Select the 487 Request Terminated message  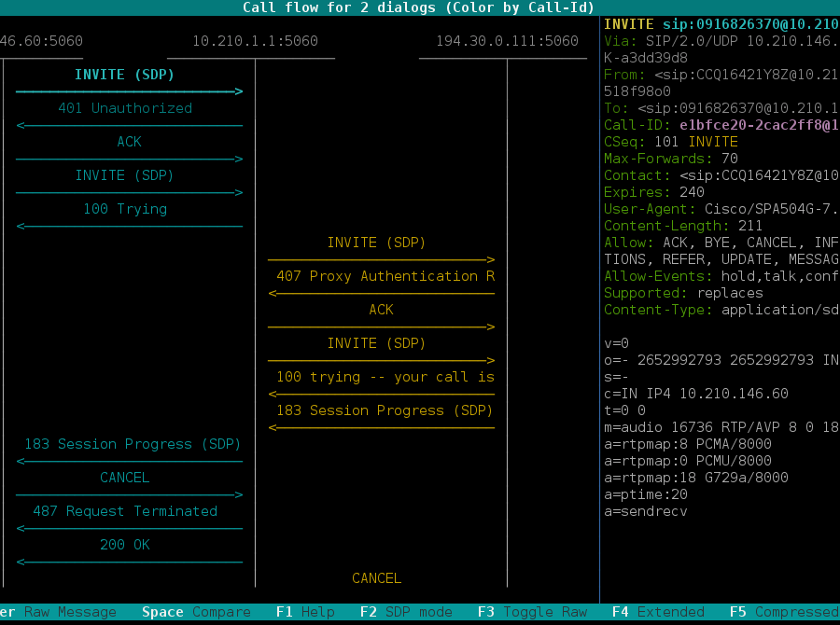(125, 511)
